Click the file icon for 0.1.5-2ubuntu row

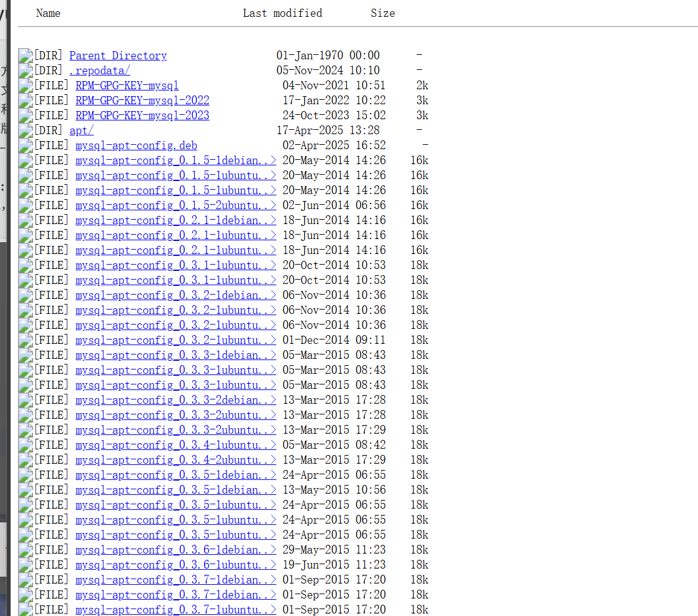(x=26, y=205)
